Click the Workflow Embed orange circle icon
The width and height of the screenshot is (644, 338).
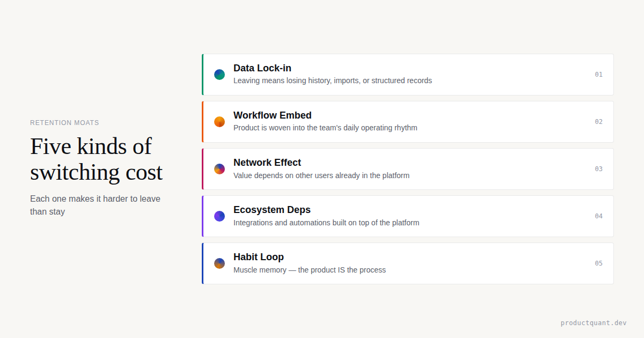(x=219, y=122)
